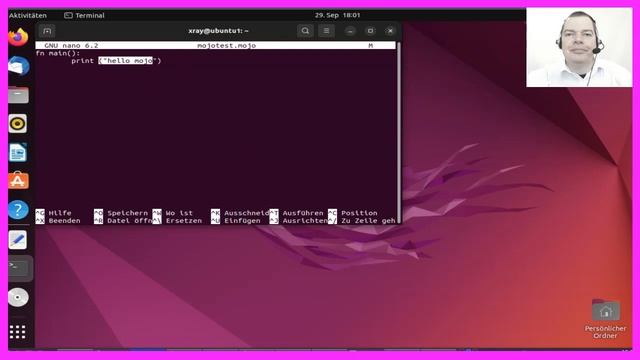Click the "fn main():" line in nano
Image resolution: width=640 pixels, height=360 pixels.
tap(58, 53)
